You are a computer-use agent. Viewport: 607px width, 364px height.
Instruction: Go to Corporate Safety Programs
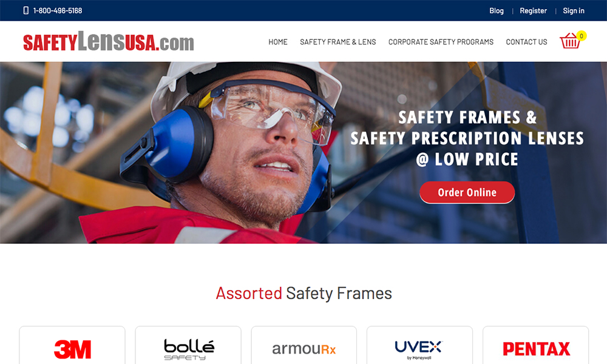coord(441,42)
